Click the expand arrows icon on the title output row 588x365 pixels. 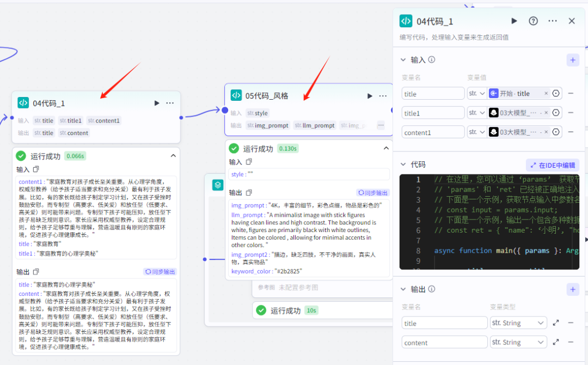click(x=556, y=323)
